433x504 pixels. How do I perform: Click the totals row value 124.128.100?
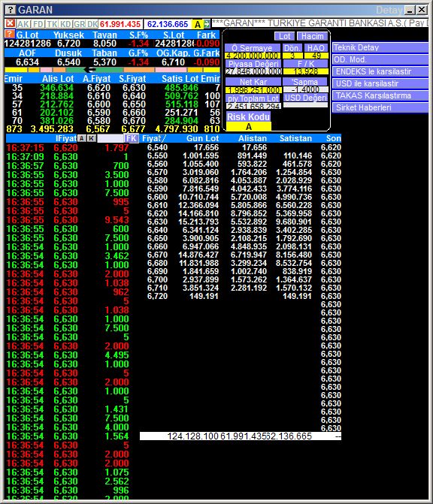[x=193, y=436]
